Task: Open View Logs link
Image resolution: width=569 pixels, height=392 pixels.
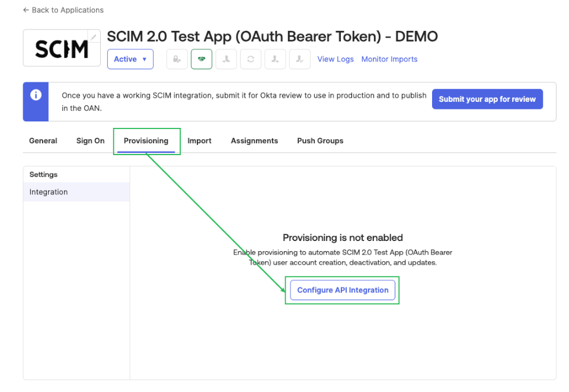Action: click(335, 59)
